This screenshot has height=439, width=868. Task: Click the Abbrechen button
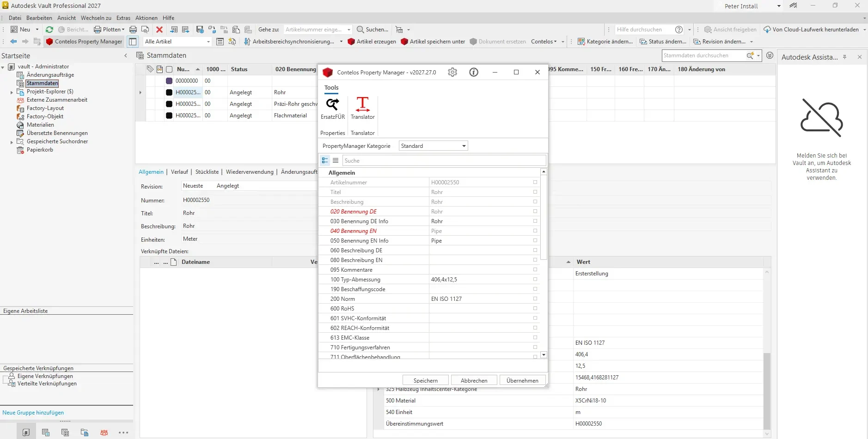click(474, 380)
